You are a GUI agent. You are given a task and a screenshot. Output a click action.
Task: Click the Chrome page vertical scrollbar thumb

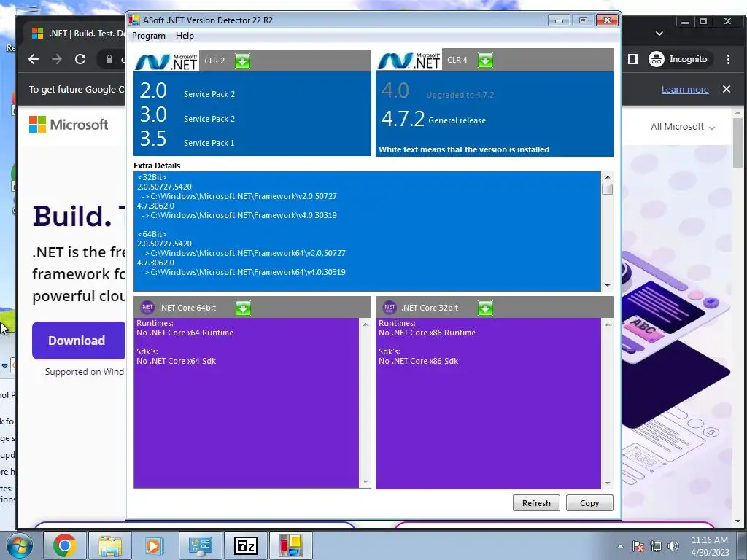(x=738, y=142)
